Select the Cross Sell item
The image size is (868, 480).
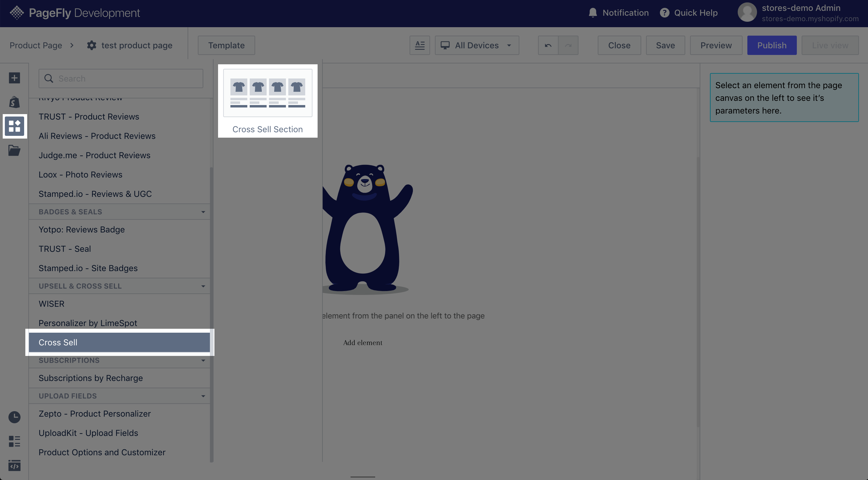119,342
